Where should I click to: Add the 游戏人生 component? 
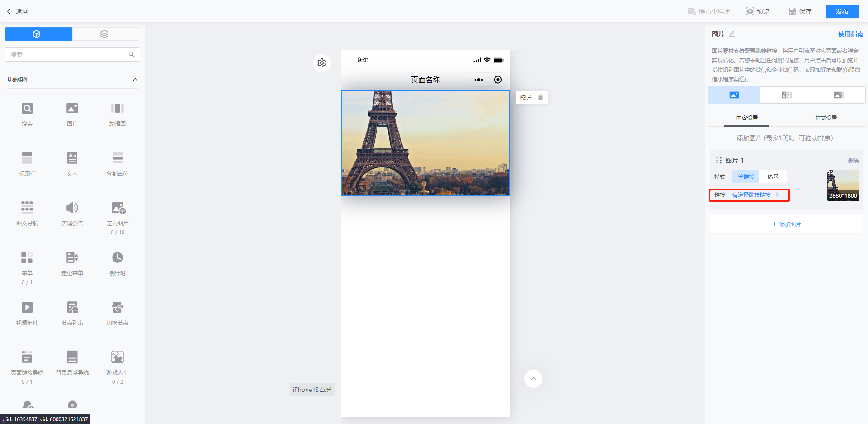118,357
